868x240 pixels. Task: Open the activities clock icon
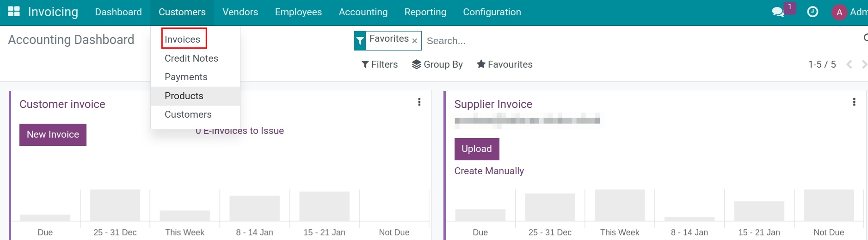tap(813, 12)
